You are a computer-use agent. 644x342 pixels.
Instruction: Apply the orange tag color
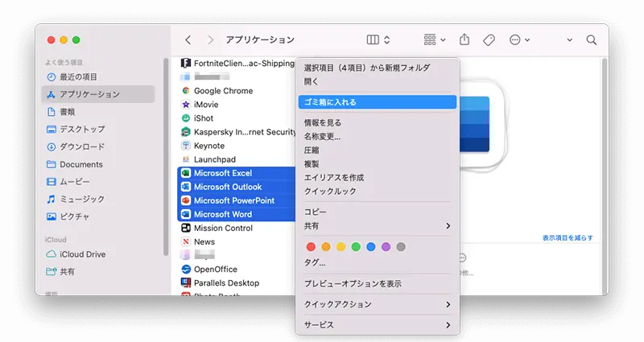tap(326, 247)
